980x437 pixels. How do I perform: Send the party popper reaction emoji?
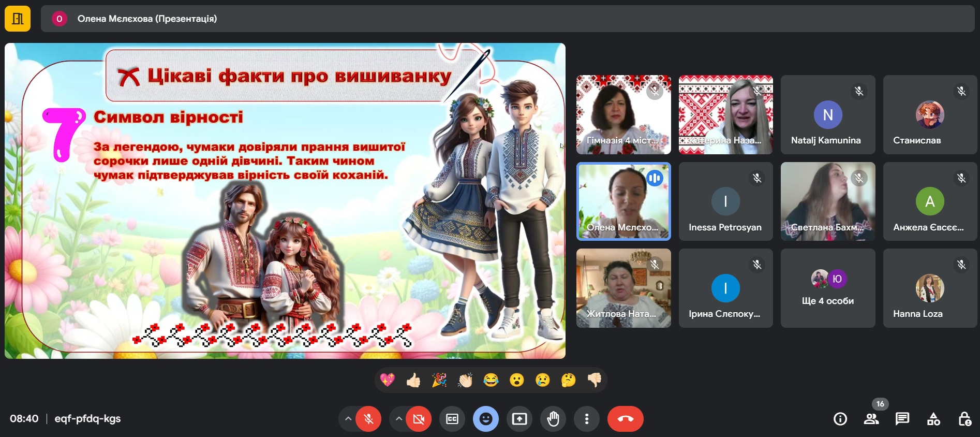(x=439, y=381)
